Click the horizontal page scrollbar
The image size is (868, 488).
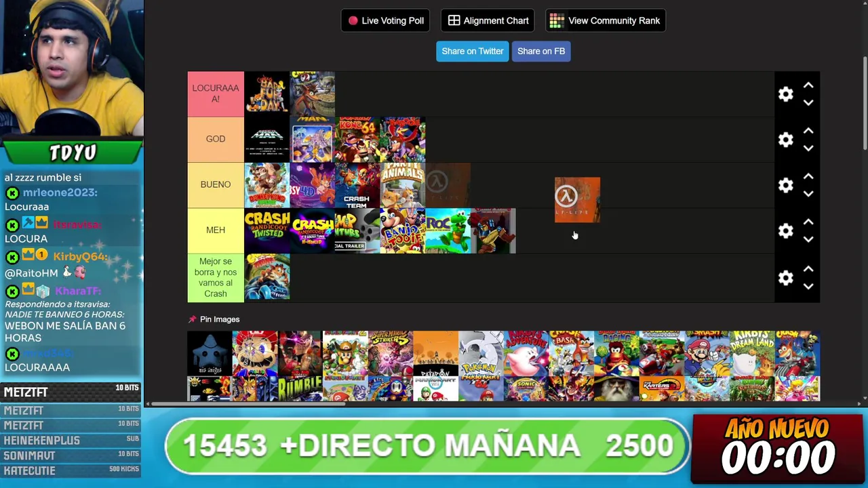(x=249, y=405)
